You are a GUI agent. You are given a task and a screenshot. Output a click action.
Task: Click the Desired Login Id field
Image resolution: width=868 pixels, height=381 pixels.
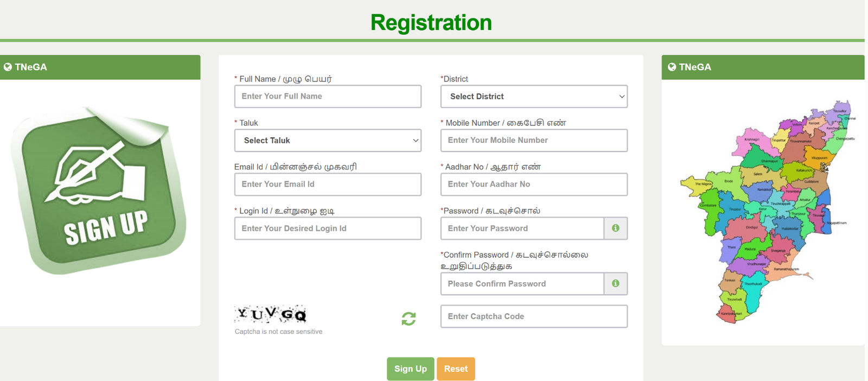pyautogui.click(x=328, y=228)
